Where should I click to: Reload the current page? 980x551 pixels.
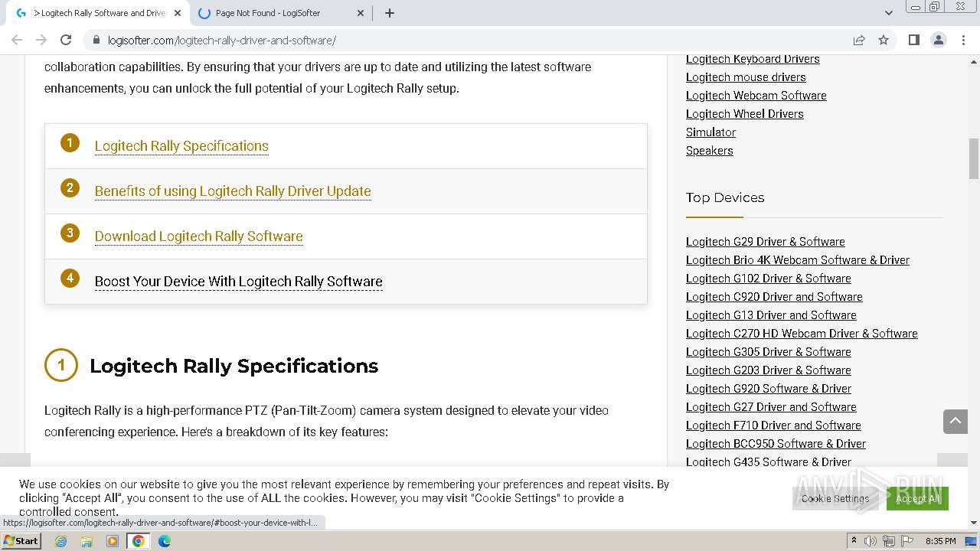66,40
